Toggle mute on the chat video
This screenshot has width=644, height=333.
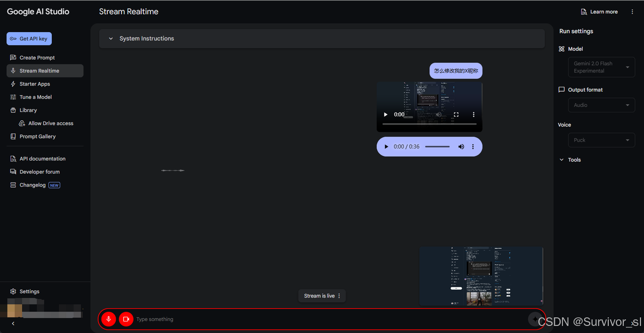click(x=439, y=114)
